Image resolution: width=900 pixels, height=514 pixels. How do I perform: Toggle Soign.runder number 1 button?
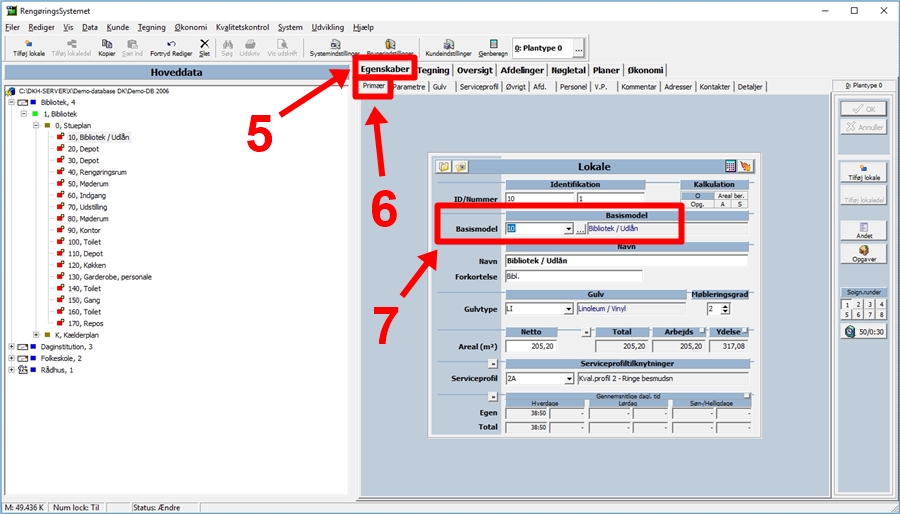click(847, 305)
